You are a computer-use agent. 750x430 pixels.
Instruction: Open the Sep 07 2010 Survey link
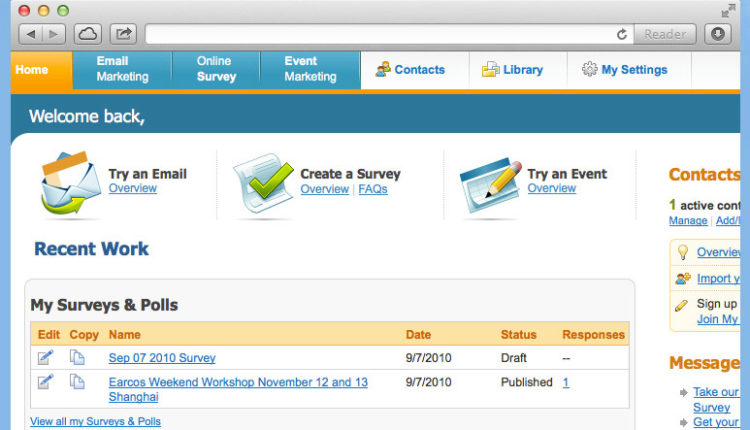[162, 358]
